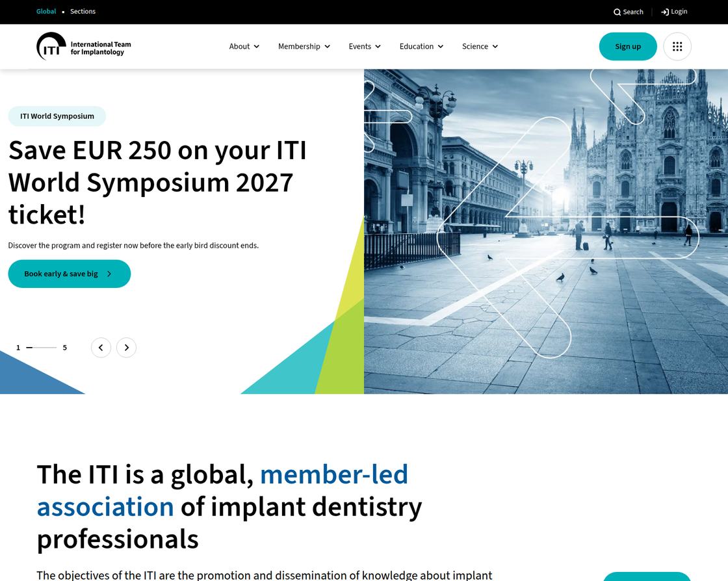Click Book early & save big button
728x581 pixels.
tap(69, 274)
